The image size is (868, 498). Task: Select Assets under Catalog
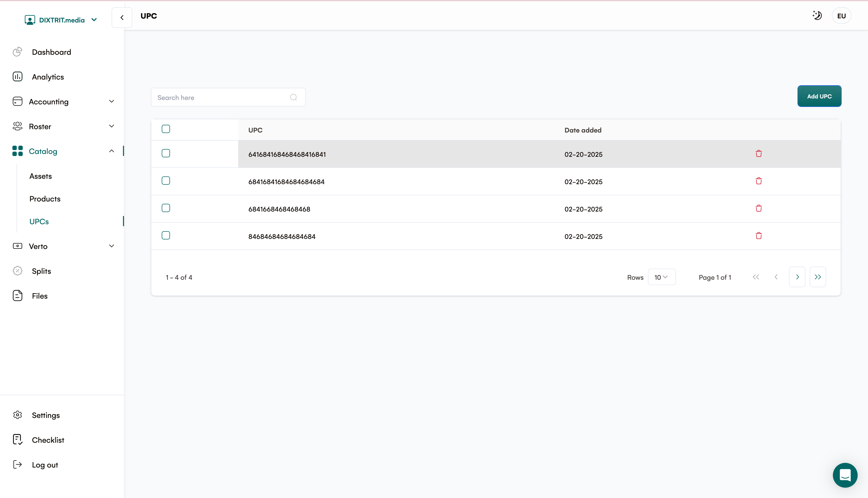coord(41,176)
